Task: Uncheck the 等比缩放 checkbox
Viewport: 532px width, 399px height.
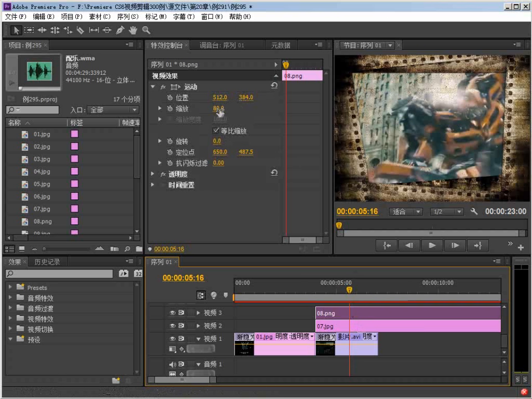Action: 216,131
